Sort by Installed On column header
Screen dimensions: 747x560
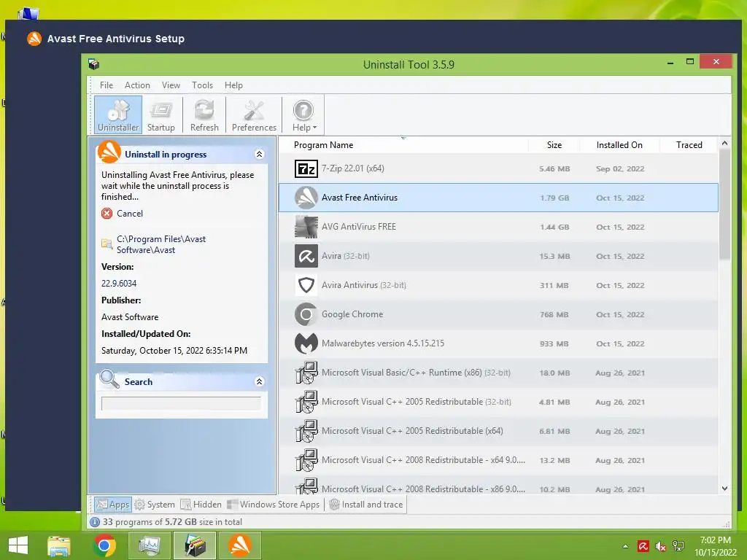click(619, 145)
